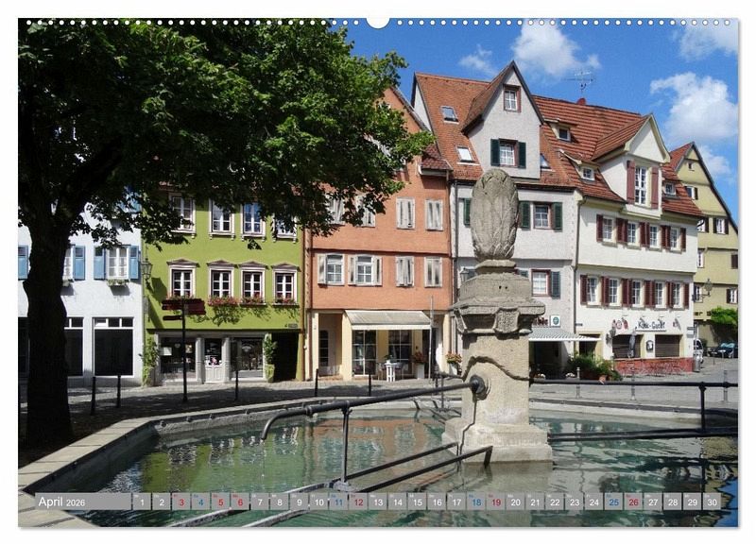Image resolution: width=756 pixels, height=545 pixels.
Task: Click date 22 in the calendar row
Action: (x=555, y=502)
